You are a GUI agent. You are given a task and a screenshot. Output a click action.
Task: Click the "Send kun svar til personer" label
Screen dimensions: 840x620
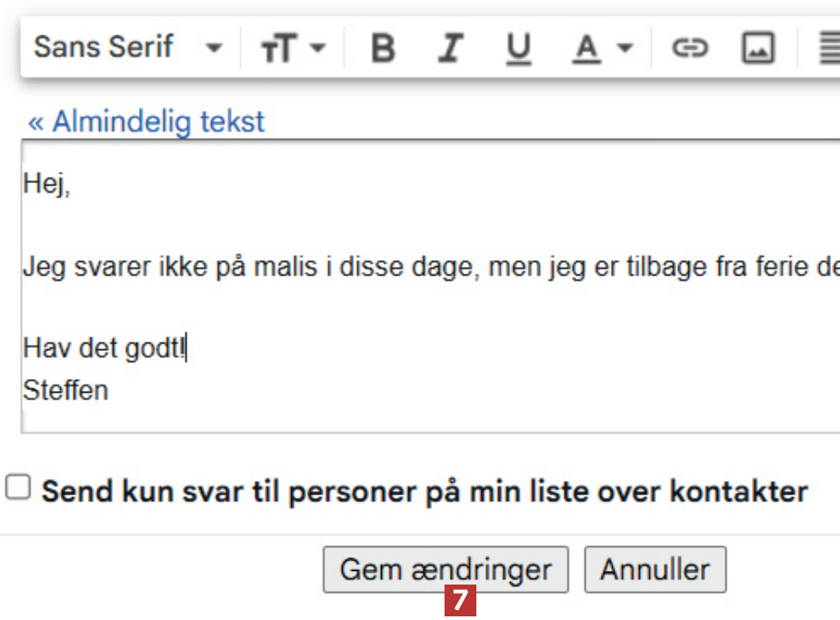[x=425, y=492]
